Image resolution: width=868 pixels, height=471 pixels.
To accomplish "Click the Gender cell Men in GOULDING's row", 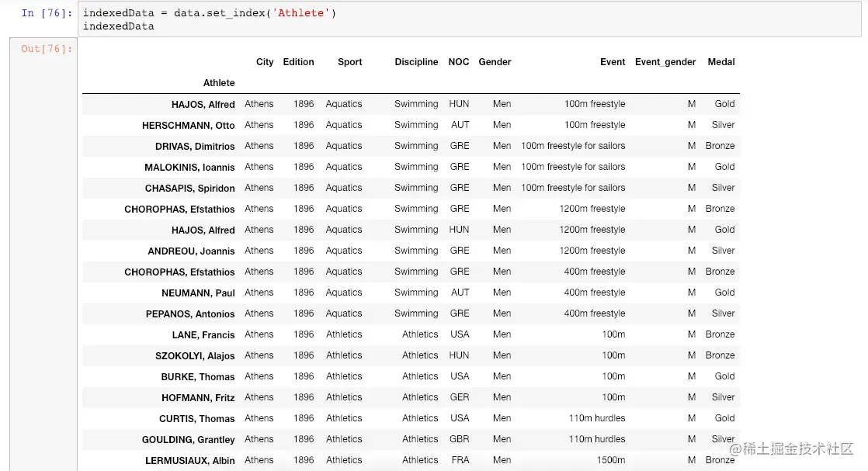I will coord(502,439).
